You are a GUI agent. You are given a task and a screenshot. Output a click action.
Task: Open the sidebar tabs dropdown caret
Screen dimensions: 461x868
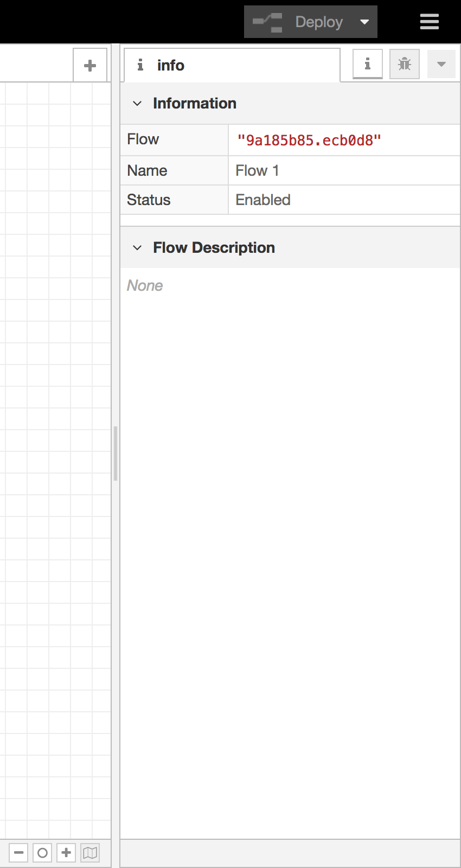tap(441, 64)
